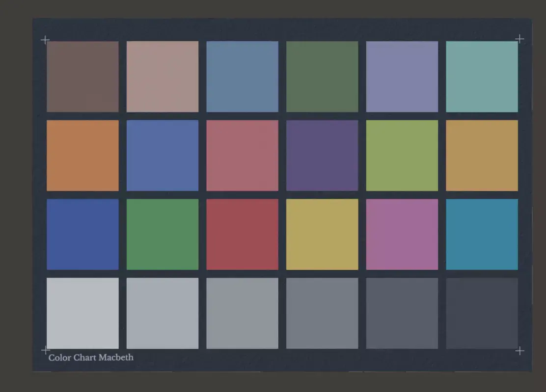Select the blue sky color patch
The height and width of the screenshot is (392, 546).
click(x=242, y=76)
